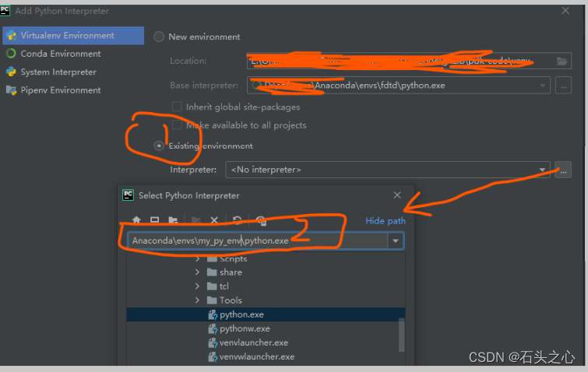Go to Home directory in interpreter chooser
588x372 pixels.
coord(136,220)
